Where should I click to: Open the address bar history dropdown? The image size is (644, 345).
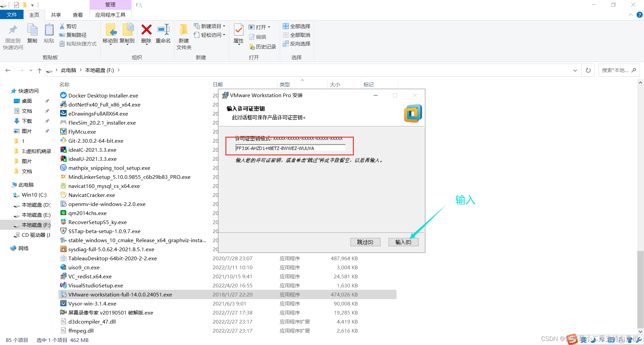[x=575, y=70]
